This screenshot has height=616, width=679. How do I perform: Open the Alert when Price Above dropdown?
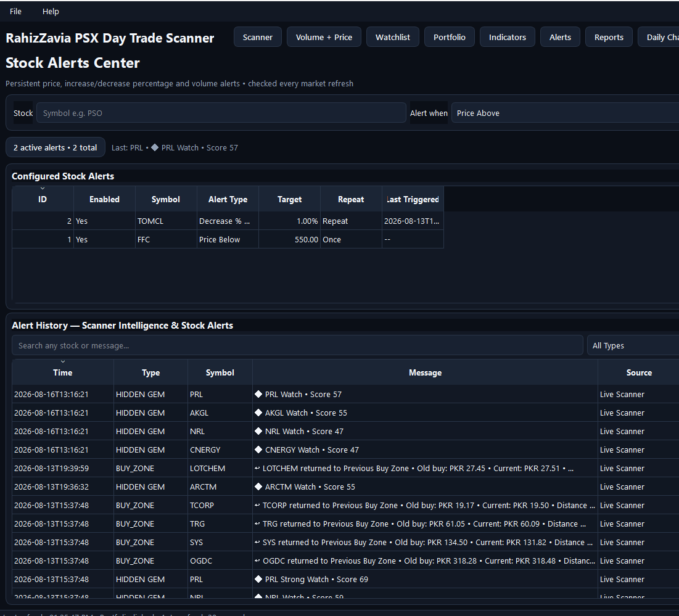click(565, 113)
